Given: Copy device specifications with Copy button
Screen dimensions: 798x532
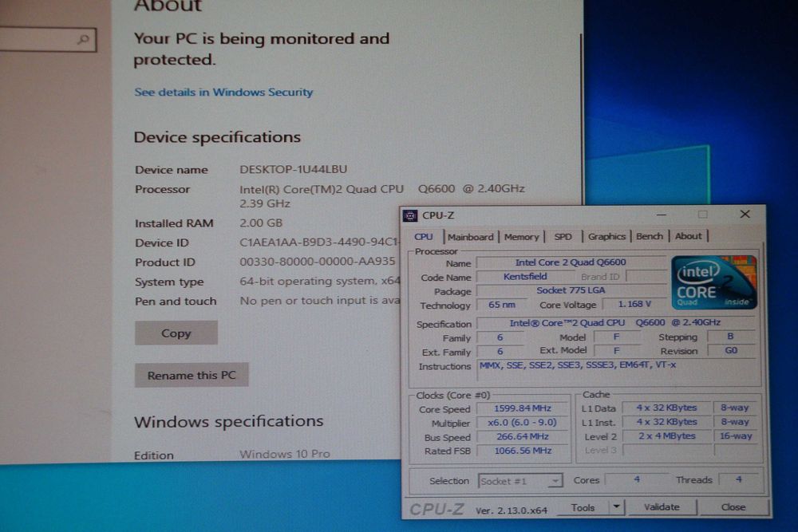Looking at the screenshot, I should click(x=176, y=333).
